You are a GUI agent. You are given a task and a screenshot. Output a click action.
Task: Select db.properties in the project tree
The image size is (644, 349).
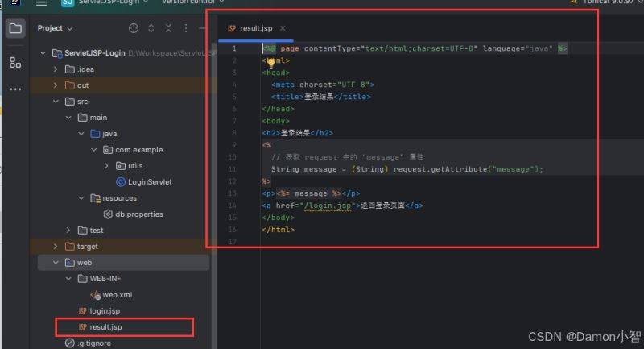[133, 214]
